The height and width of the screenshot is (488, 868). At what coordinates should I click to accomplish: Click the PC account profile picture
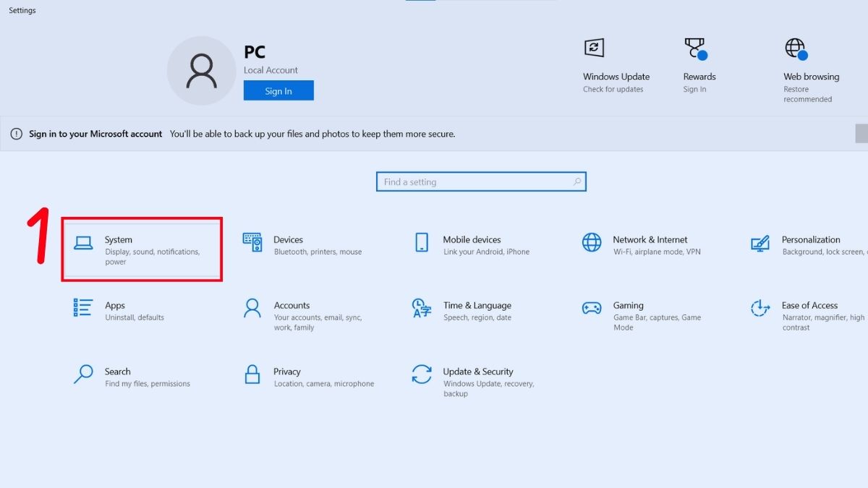[201, 69]
